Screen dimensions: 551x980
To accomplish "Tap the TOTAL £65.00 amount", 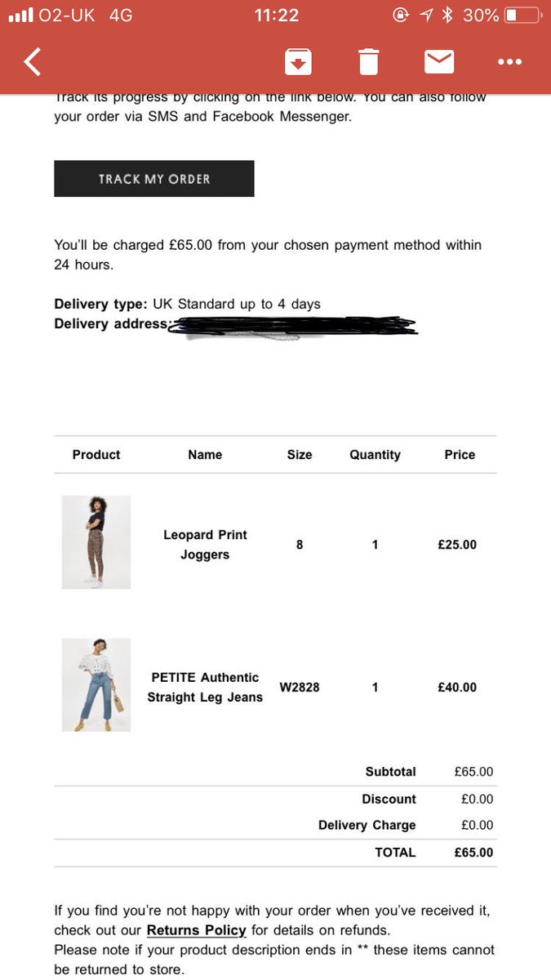I will 473,853.
